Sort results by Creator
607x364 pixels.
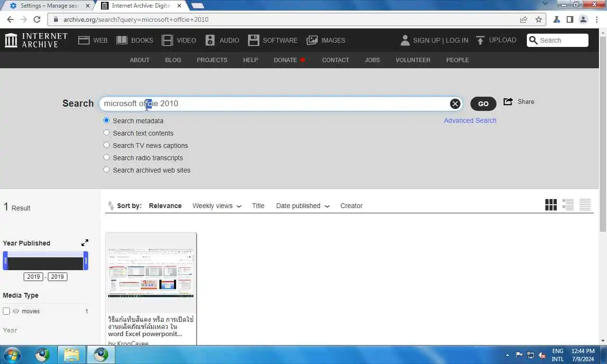point(351,206)
